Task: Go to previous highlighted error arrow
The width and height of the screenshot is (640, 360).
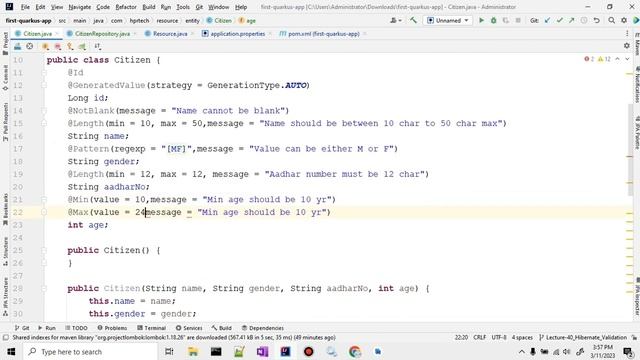Action: click(617, 59)
